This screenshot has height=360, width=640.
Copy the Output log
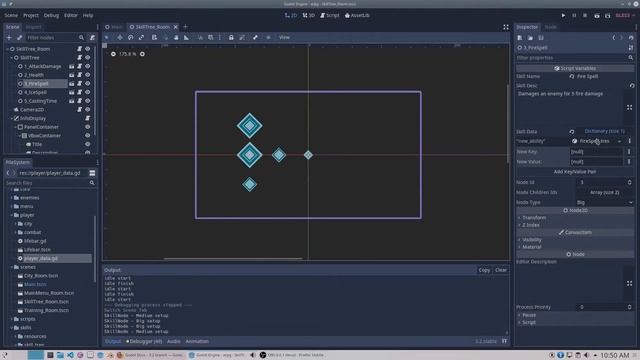point(484,270)
